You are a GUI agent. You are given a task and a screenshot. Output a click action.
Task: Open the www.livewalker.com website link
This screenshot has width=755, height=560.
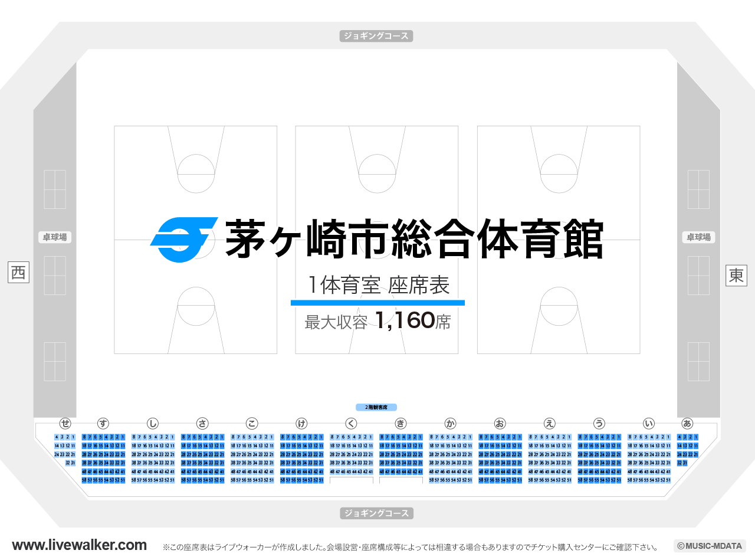(x=79, y=545)
